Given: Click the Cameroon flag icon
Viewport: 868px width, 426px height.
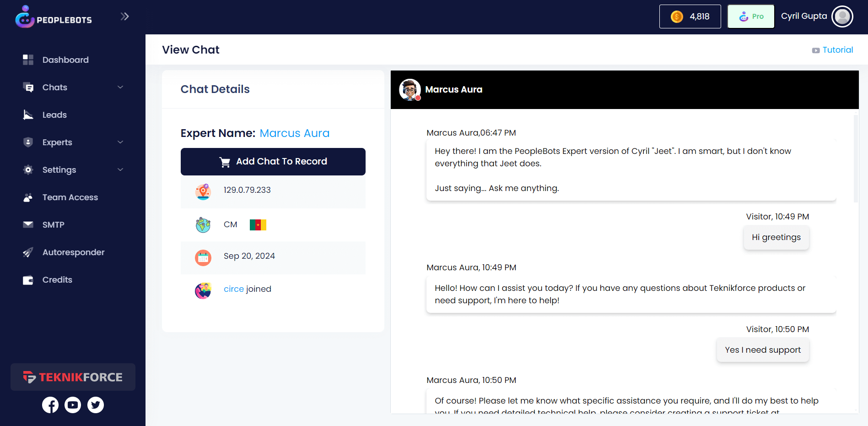Looking at the screenshot, I should coord(258,225).
